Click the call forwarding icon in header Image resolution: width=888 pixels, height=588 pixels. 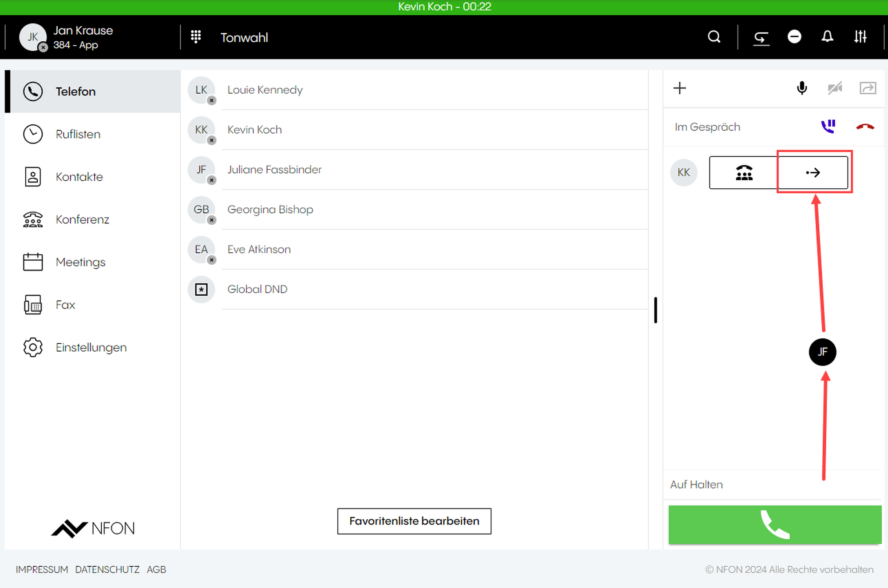[x=761, y=37]
